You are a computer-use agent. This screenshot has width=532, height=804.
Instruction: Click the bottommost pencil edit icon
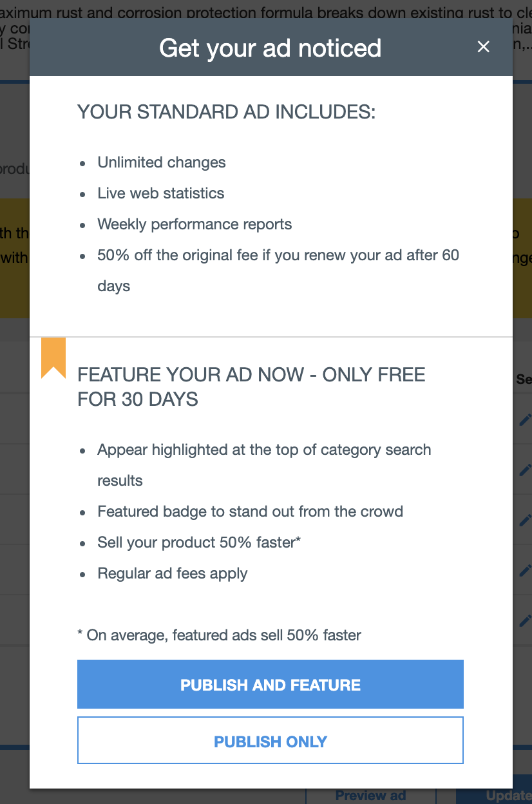point(525,620)
